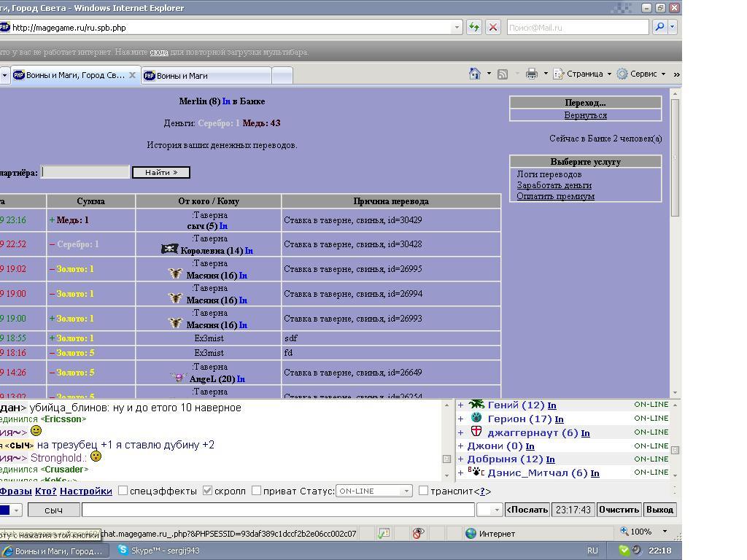Enable the спецэффекты checkbox
This screenshot has width=747, height=560.
click(123, 491)
